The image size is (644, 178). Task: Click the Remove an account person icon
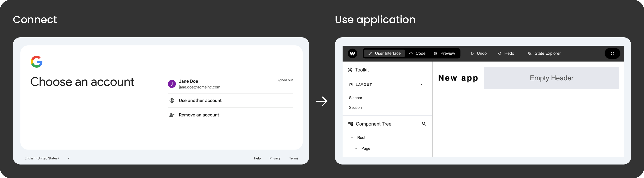pyautogui.click(x=172, y=115)
